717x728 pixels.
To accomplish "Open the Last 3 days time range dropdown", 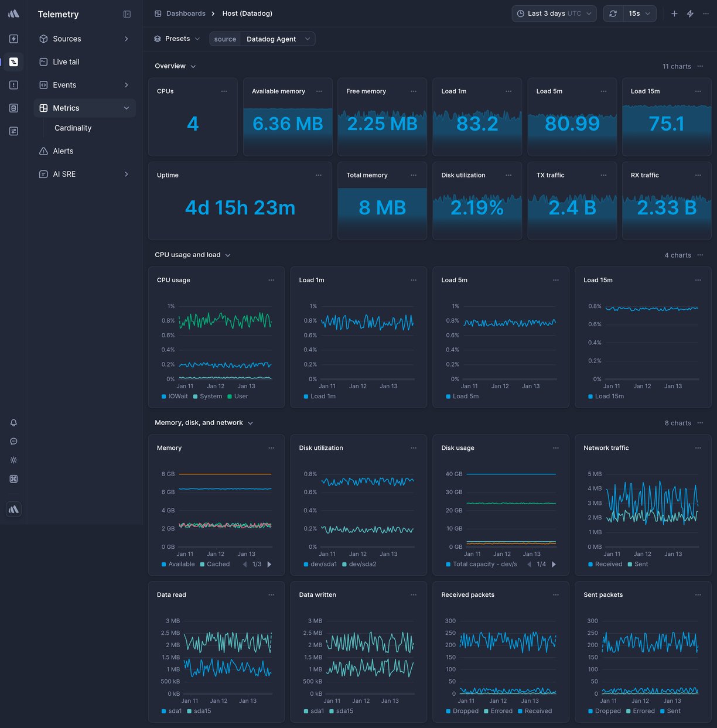I will [x=554, y=13].
